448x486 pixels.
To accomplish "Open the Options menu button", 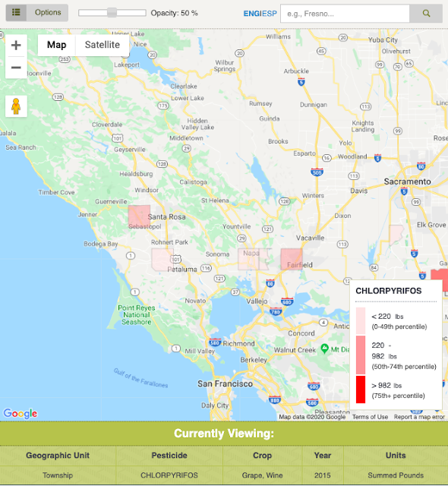I will click(48, 13).
